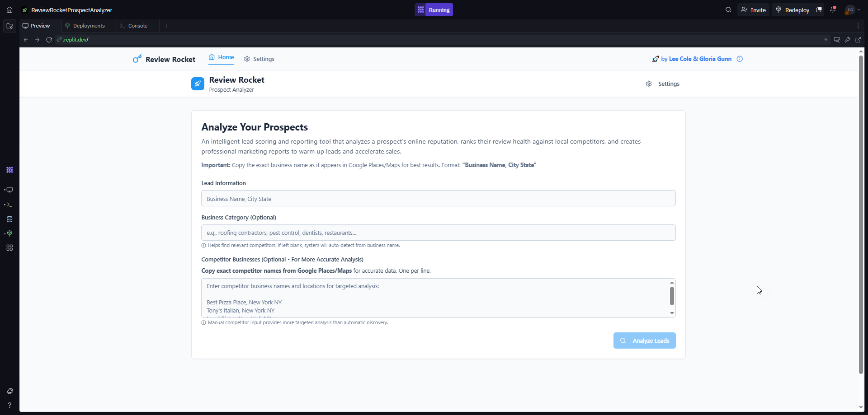Click the icon above help in sidebar

(9, 391)
